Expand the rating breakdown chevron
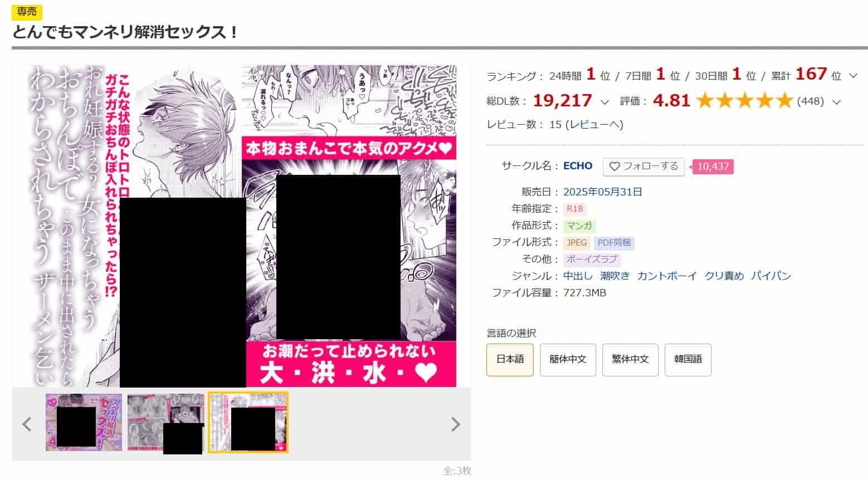 pos(836,102)
